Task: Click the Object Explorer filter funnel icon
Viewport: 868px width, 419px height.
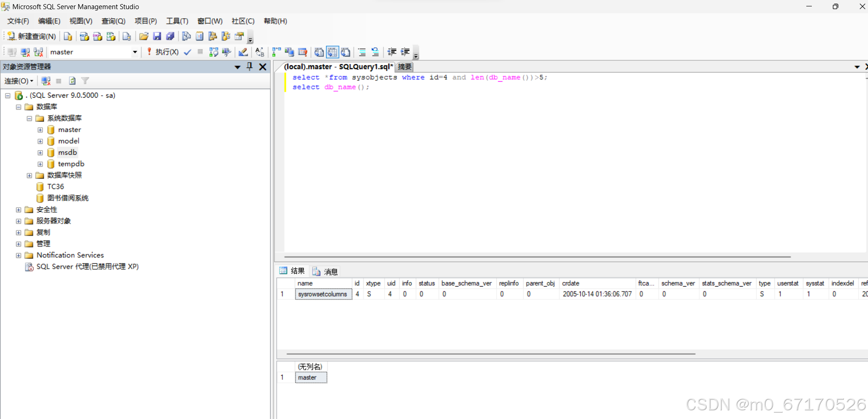Action: (85, 81)
